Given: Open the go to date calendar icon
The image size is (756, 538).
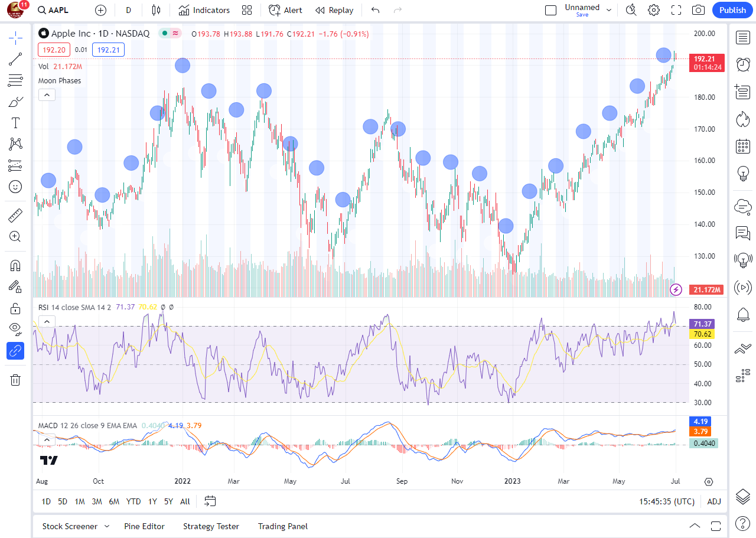Looking at the screenshot, I should coord(210,501).
